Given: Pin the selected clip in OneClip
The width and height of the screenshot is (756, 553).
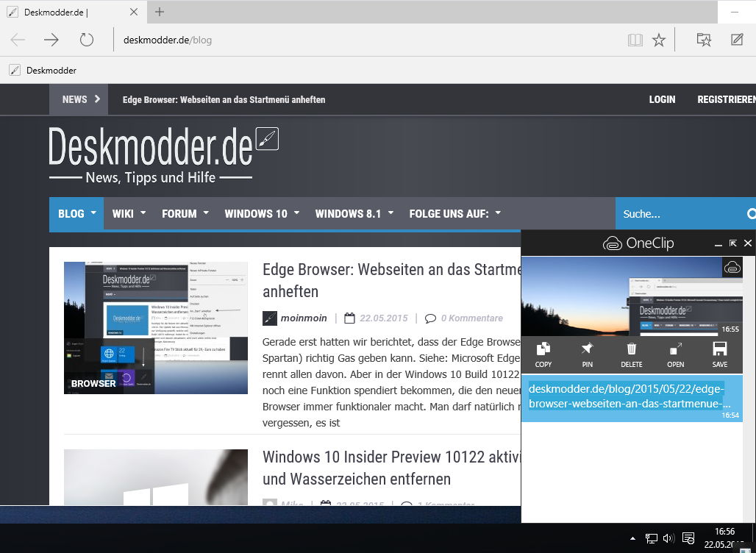Looking at the screenshot, I should click(x=588, y=354).
